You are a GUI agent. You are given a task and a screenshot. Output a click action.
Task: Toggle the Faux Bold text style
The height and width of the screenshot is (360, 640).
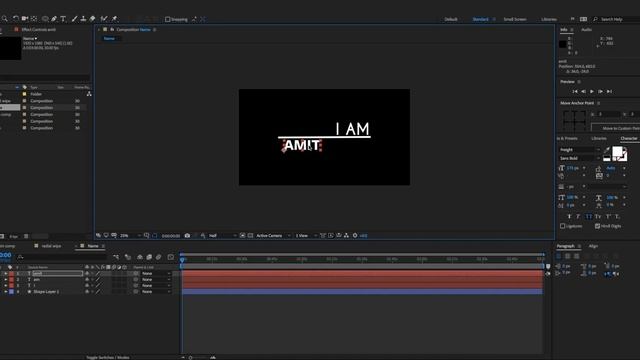coord(569,216)
